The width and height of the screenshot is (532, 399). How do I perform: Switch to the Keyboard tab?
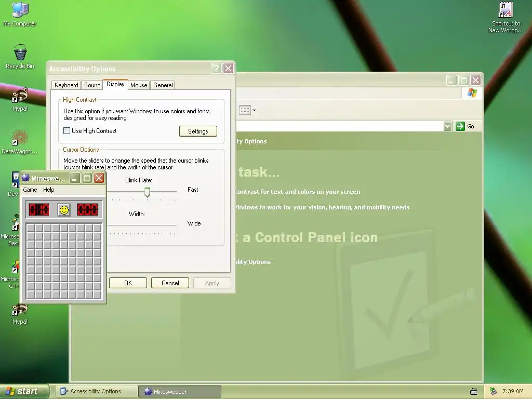[x=66, y=85]
